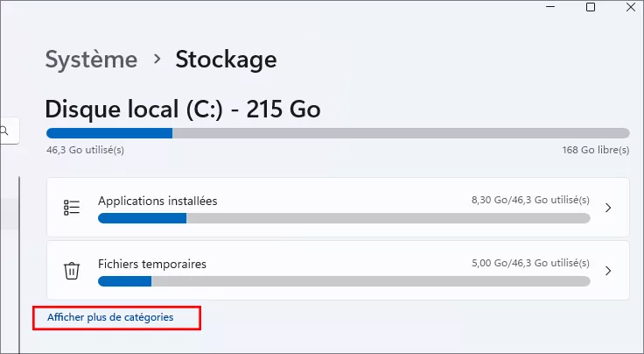The width and height of the screenshot is (644, 354).
Task: Expand Fichiers temporaires with its chevron arrow
Action: (x=608, y=271)
